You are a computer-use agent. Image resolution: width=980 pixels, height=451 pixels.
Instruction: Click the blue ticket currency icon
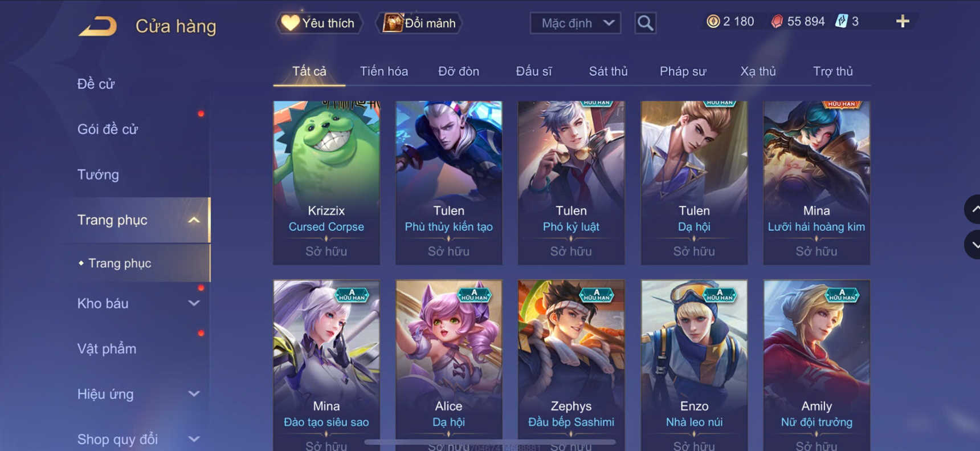click(841, 22)
